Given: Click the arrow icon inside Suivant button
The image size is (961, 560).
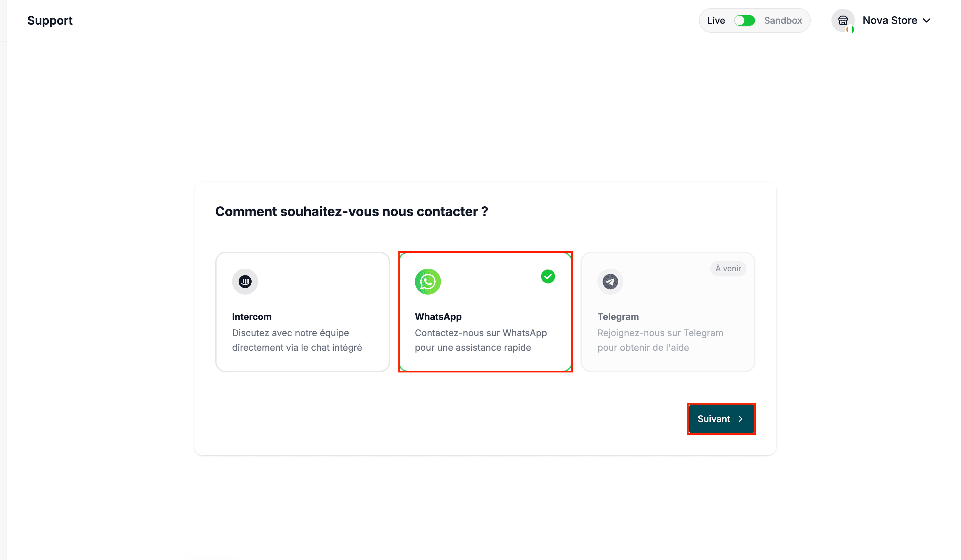Looking at the screenshot, I should click(x=741, y=419).
